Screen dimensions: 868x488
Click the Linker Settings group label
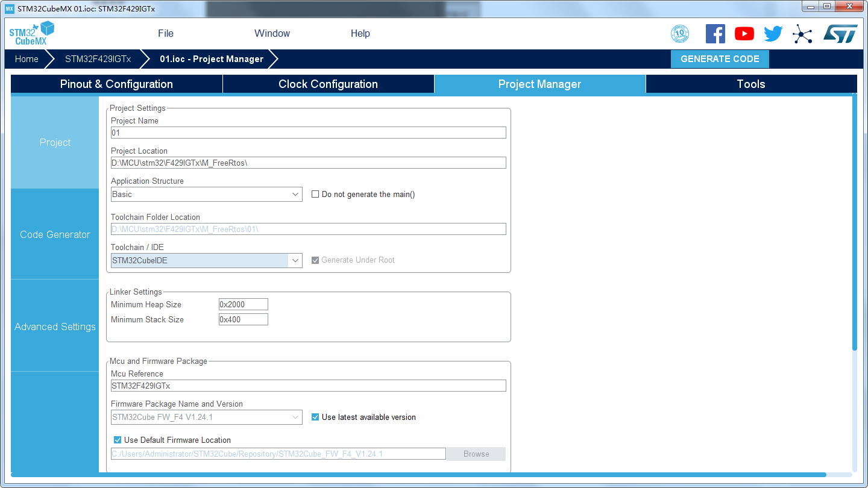tap(136, 292)
